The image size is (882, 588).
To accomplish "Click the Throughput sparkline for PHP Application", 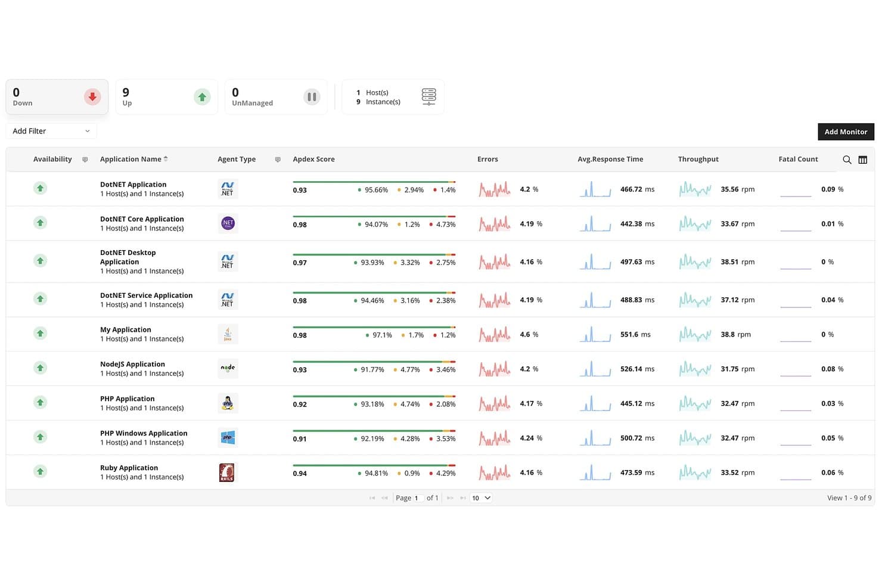I will 695,403.
